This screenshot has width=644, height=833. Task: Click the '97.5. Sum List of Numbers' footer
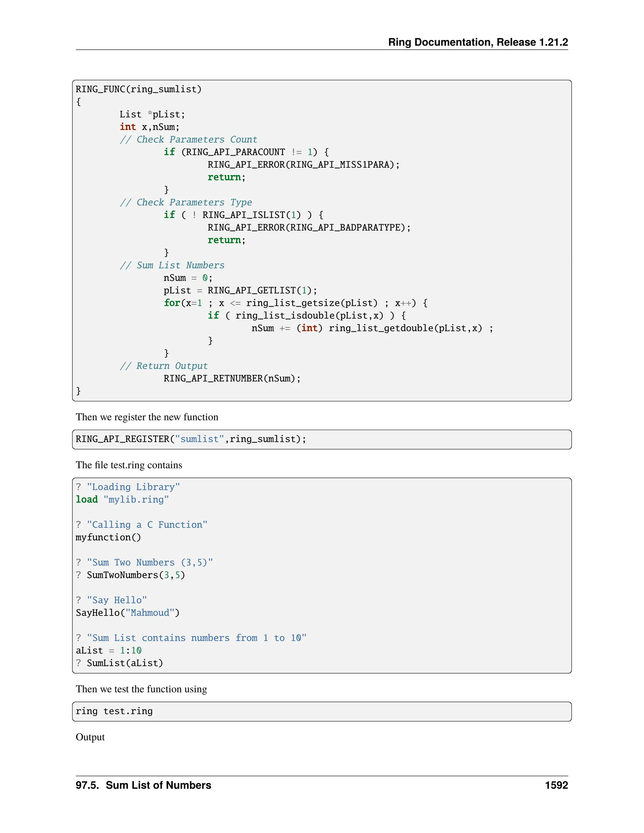click(143, 785)
